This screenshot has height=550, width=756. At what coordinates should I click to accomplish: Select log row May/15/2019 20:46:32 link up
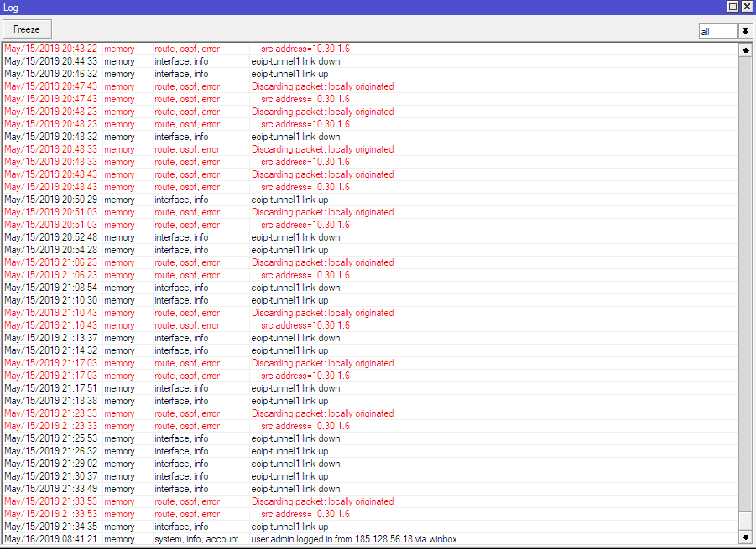point(370,74)
